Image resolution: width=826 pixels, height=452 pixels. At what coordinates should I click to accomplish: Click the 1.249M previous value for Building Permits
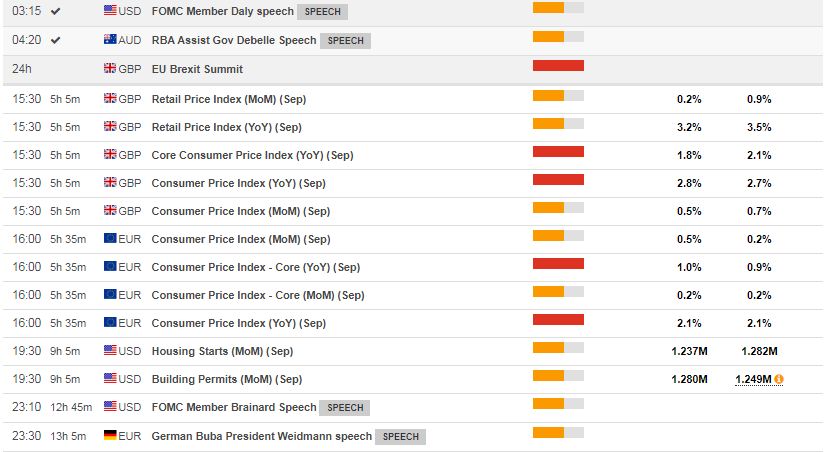tap(752, 379)
